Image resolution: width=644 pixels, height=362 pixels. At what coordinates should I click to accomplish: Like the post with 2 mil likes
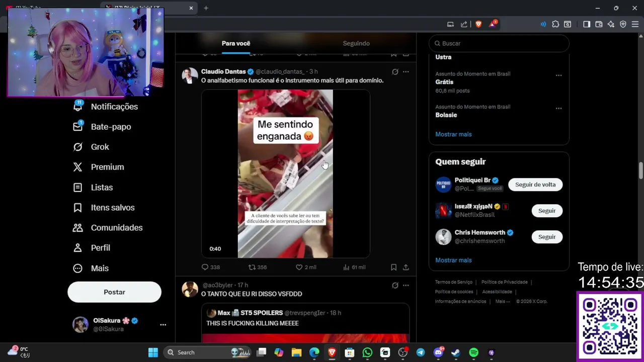coord(305,267)
